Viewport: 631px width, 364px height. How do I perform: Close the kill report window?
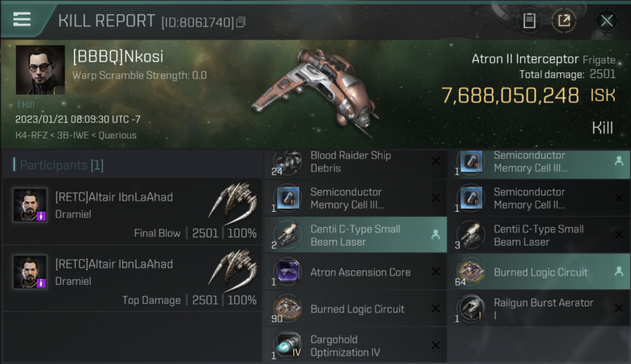point(607,20)
